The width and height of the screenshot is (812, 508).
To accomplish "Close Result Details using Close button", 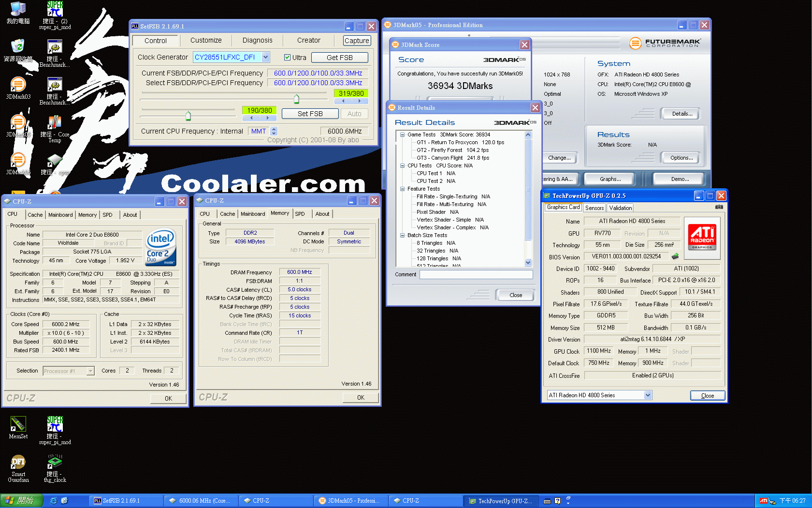I will pyautogui.click(x=515, y=295).
